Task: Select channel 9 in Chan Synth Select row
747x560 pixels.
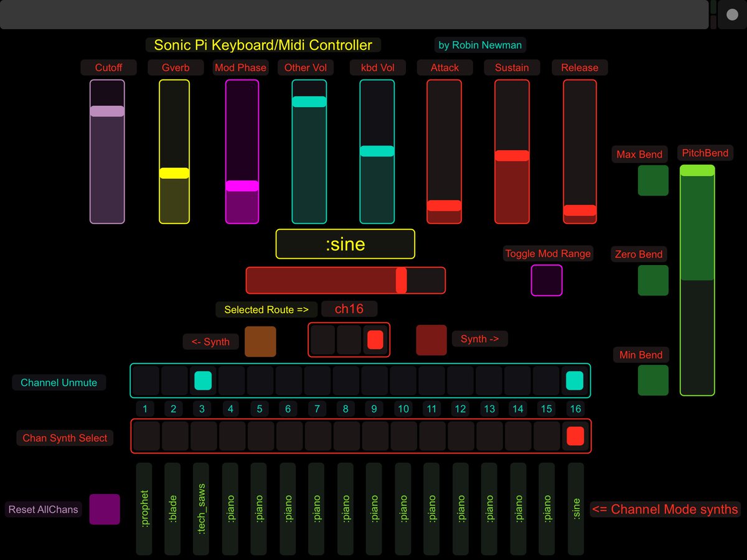Action: pos(375,436)
